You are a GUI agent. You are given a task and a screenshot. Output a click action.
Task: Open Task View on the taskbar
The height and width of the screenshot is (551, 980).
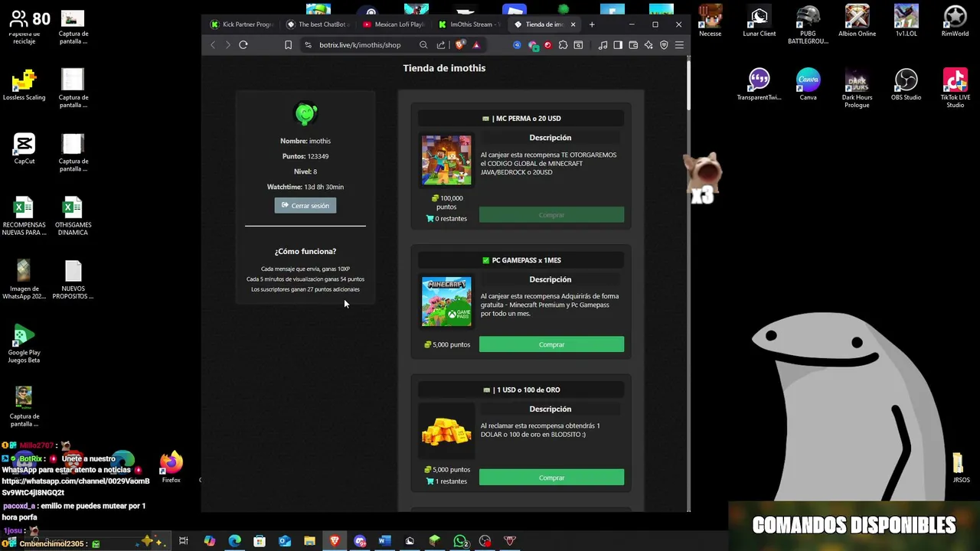(184, 541)
